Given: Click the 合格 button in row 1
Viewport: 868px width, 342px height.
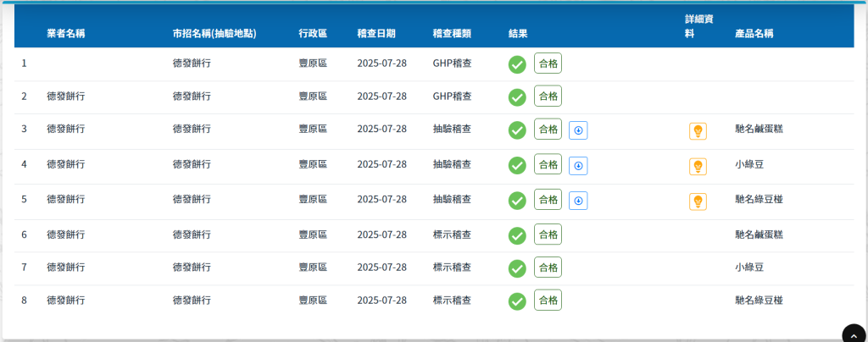Looking at the screenshot, I should (548, 63).
